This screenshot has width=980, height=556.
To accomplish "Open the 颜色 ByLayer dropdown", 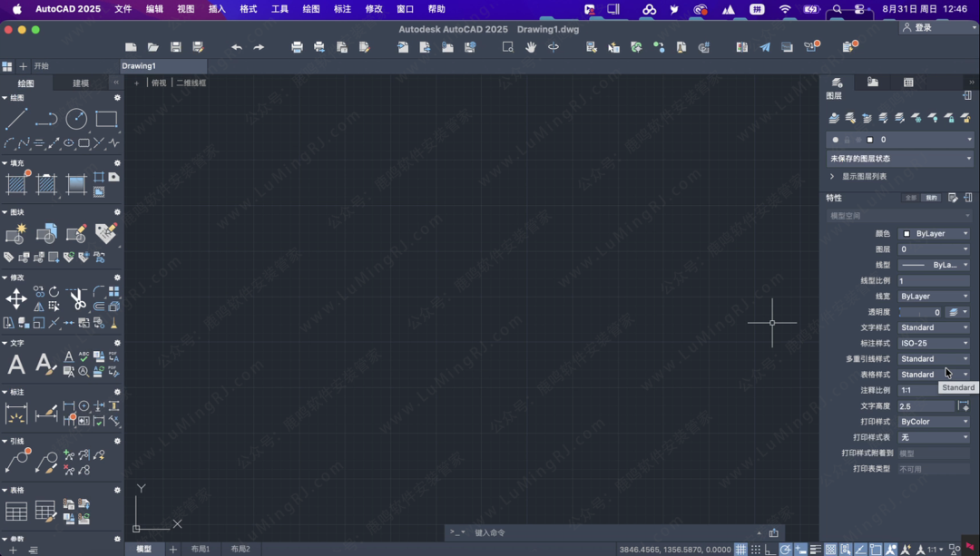I will pyautogui.click(x=934, y=234).
